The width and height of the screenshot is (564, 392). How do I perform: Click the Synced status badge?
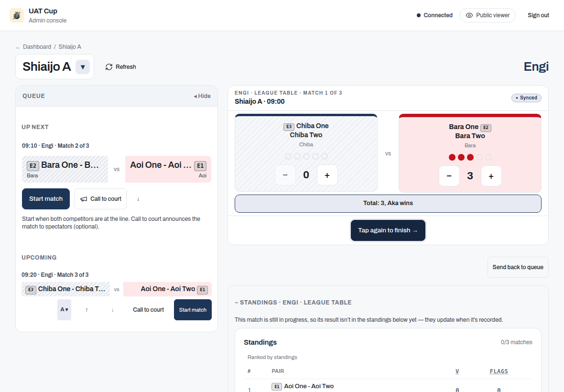[x=526, y=98]
